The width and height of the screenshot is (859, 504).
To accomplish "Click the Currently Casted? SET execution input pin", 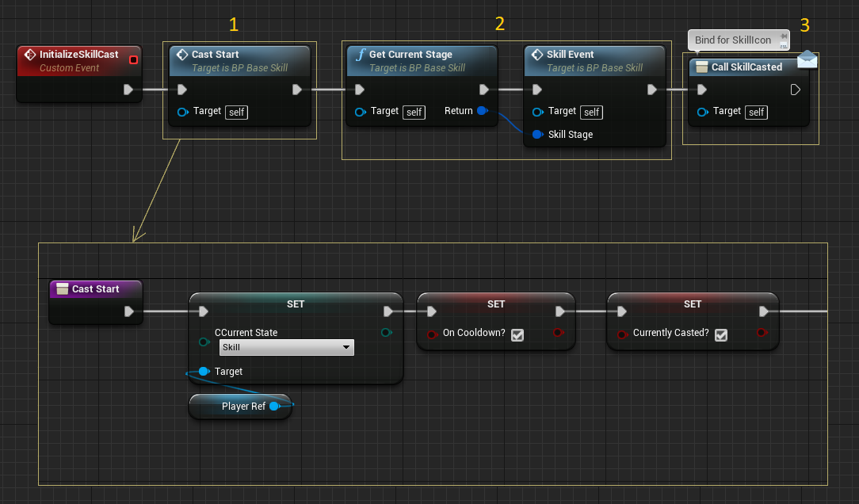I will pyautogui.click(x=621, y=311).
